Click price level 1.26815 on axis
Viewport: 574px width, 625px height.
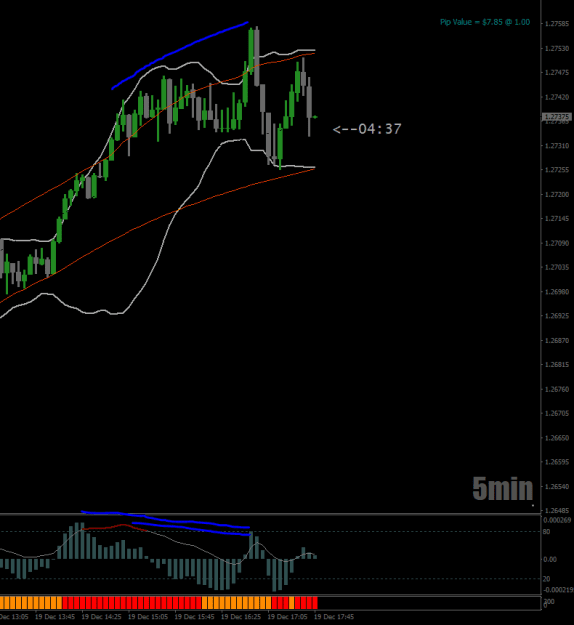coord(557,365)
